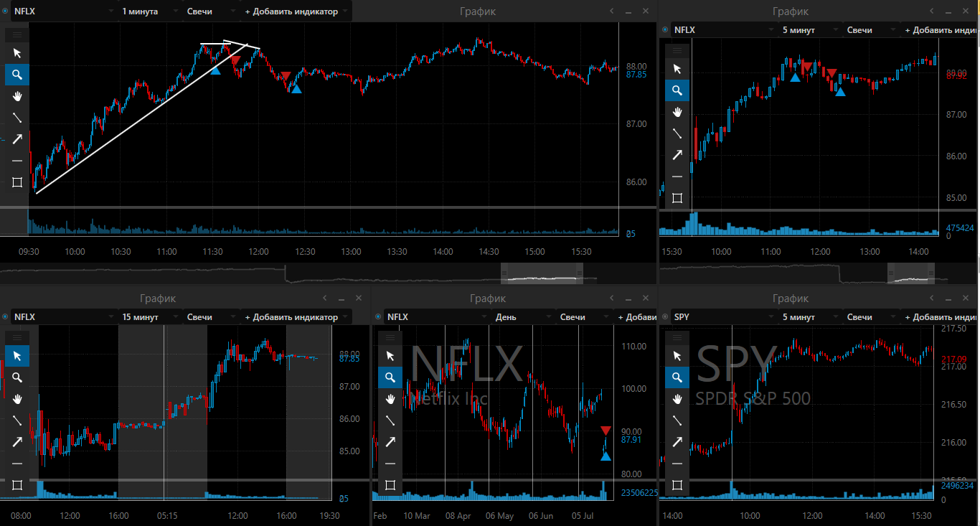Pick the hand pan tool on the 1 минута chart
Image resolution: width=980 pixels, height=526 pixels.
17,96
